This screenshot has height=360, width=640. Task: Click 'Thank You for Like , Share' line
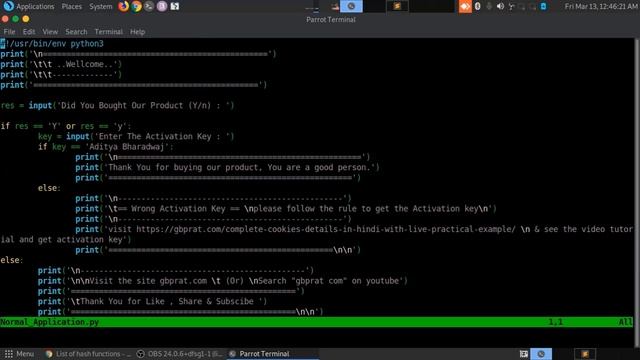coord(153,301)
